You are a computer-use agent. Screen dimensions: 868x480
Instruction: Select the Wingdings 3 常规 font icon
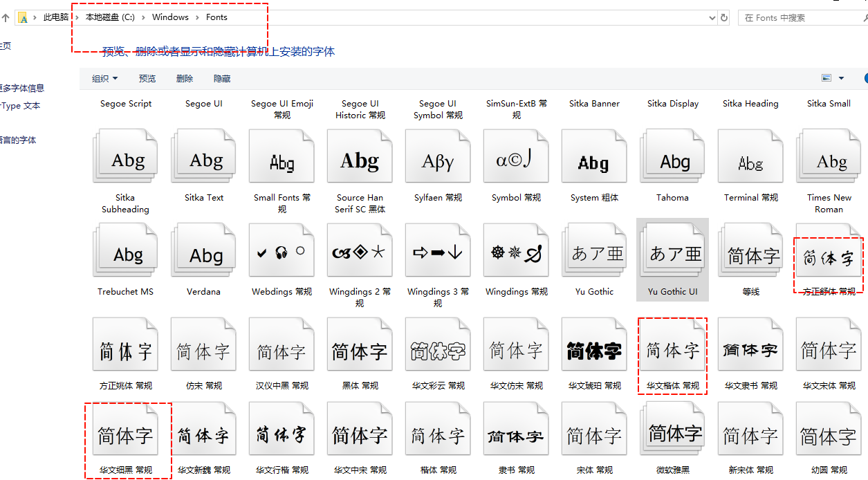pos(438,250)
